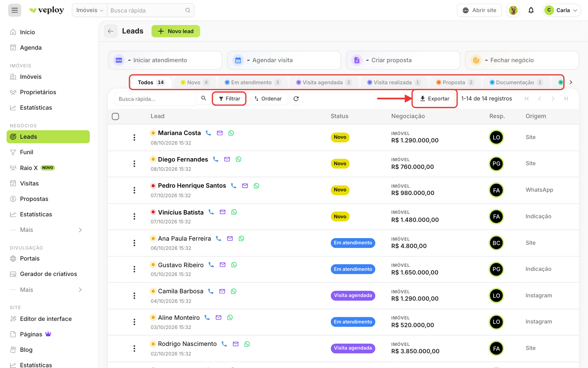Open Gerador de criativos in sidebar
The width and height of the screenshot is (588, 368).
tap(48, 274)
